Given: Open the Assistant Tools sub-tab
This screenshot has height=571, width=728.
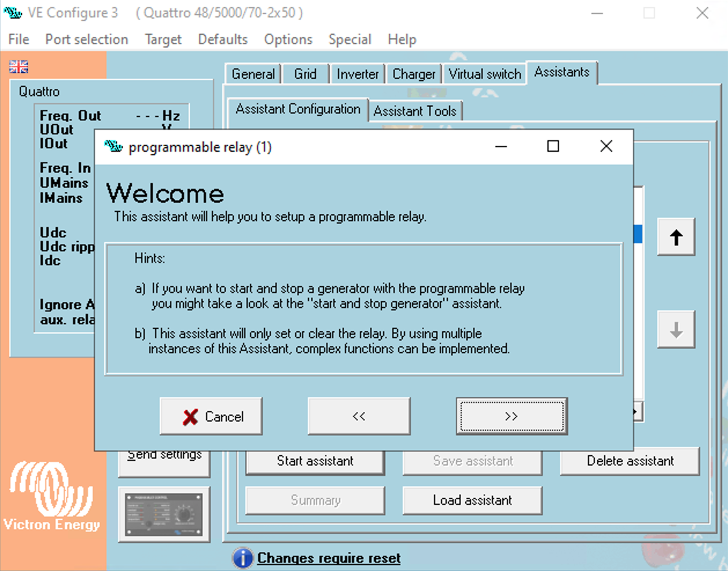Looking at the screenshot, I should 415,111.
